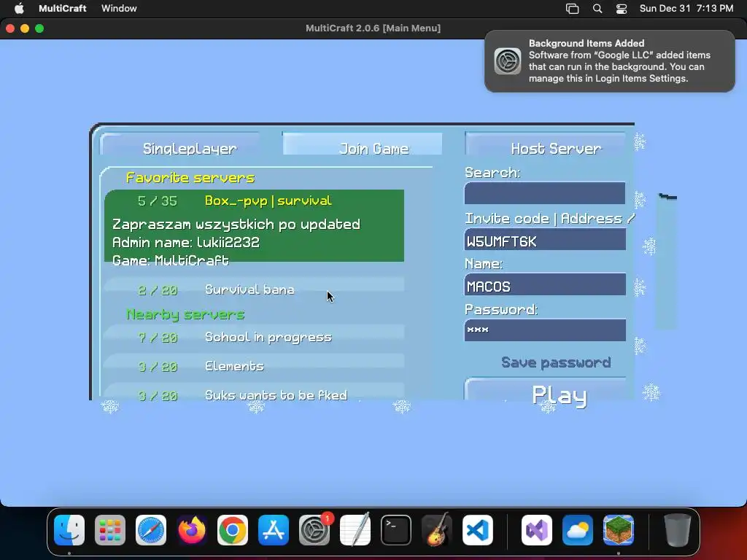Select the Elements server
This screenshot has width=747, height=560.
pos(254,366)
